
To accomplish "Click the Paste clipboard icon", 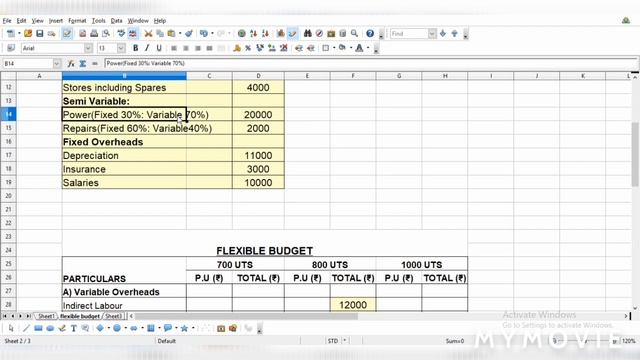I will [171, 34].
